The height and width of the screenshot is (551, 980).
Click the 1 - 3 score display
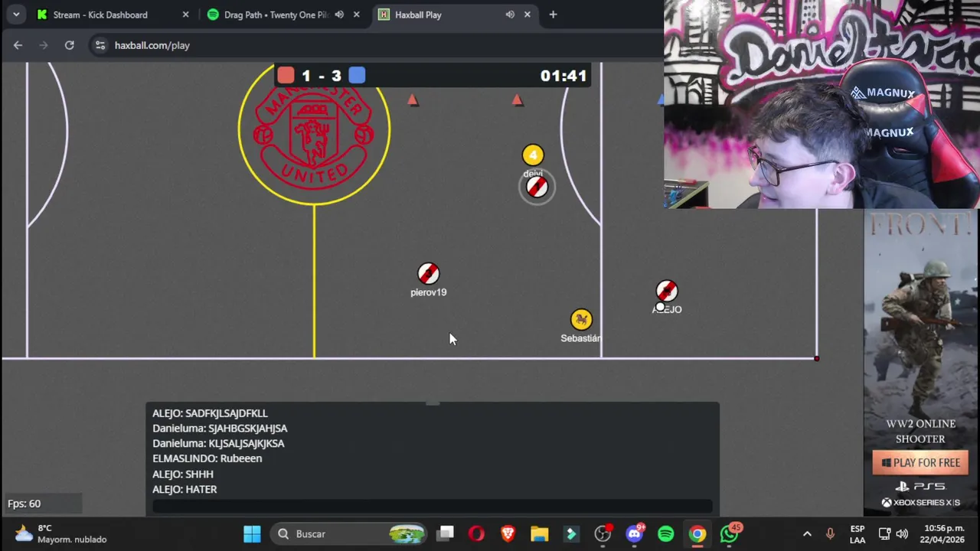pyautogui.click(x=322, y=76)
